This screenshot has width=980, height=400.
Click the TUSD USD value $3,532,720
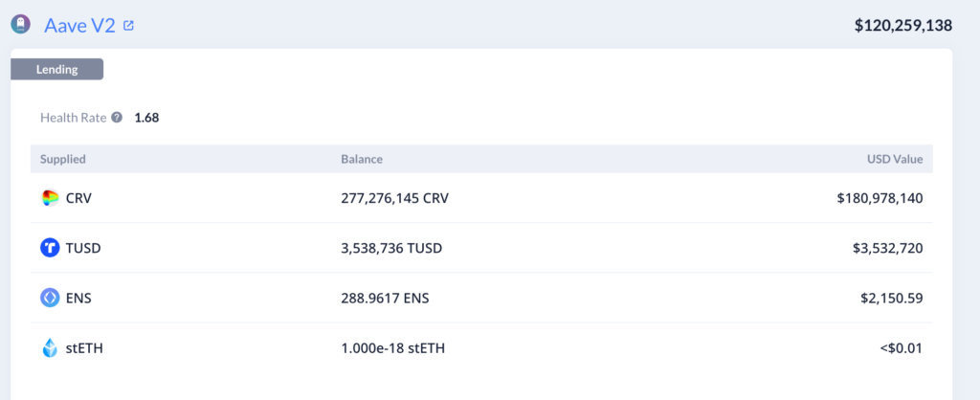point(887,248)
